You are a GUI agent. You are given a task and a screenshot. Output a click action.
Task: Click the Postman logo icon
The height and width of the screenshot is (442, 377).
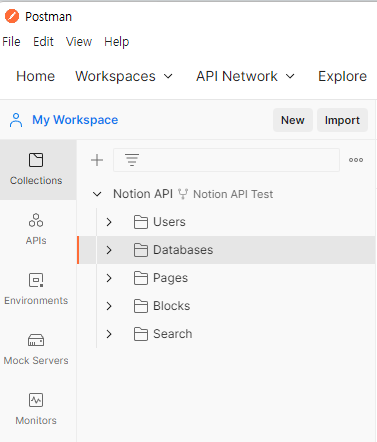pos(12,16)
